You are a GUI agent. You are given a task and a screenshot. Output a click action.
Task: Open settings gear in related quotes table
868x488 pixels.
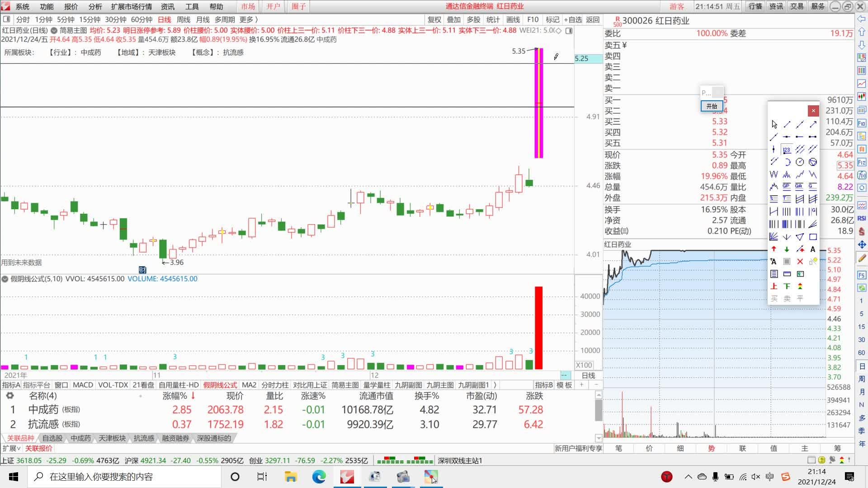[9, 396]
